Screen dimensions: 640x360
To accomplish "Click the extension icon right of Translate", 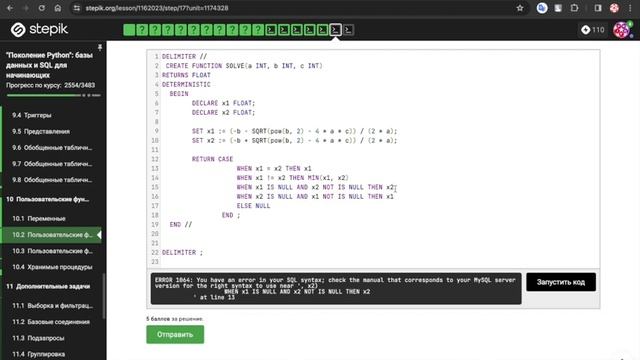I will (x=558, y=8).
